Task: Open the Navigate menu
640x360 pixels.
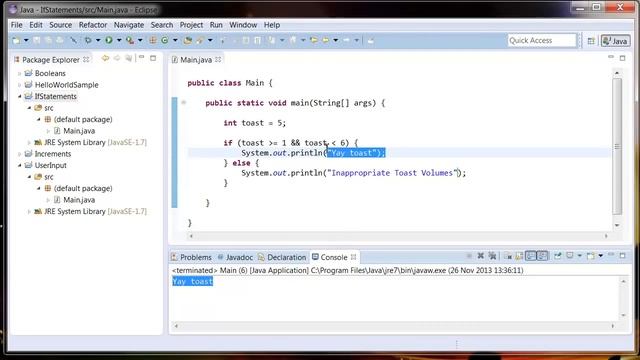Action: (129, 25)
